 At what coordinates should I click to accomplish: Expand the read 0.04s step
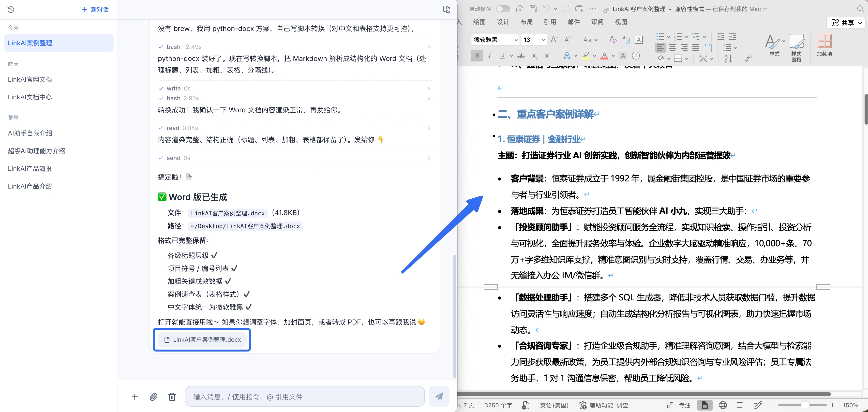coord(295,128)
